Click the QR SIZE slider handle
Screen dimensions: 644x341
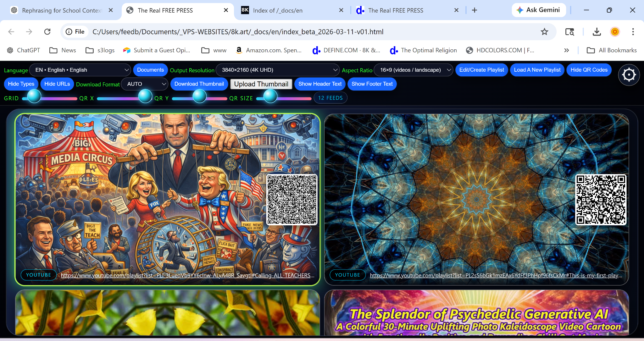[x=270, y=96]
